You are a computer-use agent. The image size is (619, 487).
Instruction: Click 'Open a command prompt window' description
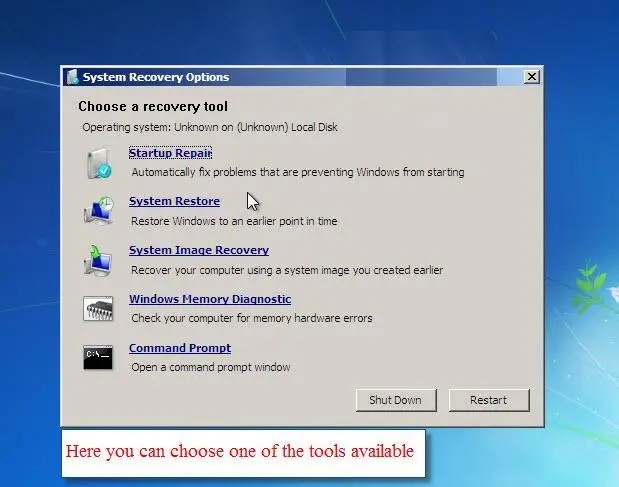[211, 367]
